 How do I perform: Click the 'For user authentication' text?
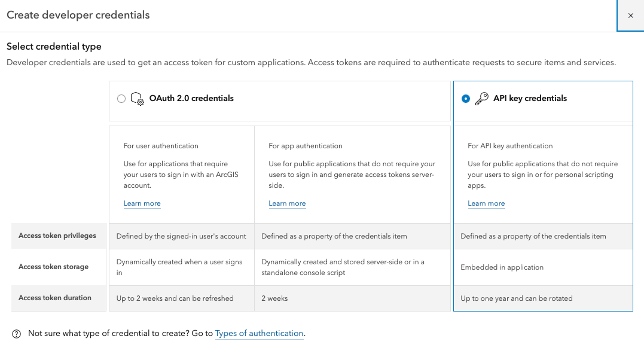[161, 146]
